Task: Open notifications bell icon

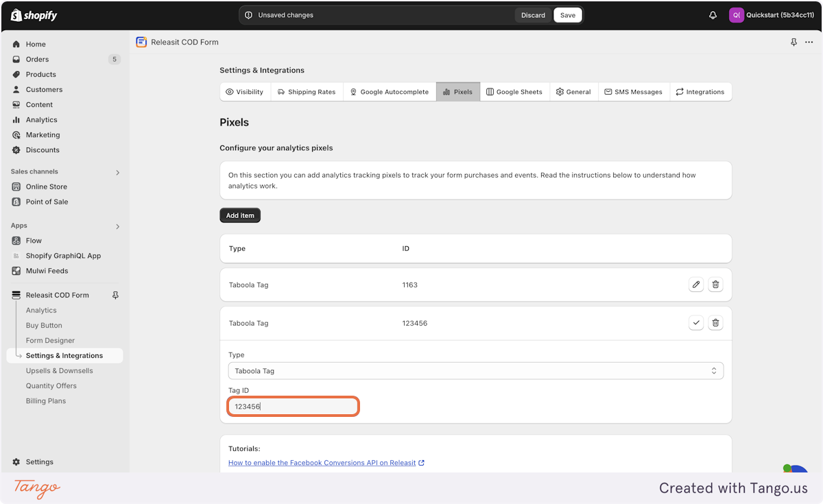Action: [713, 15]
